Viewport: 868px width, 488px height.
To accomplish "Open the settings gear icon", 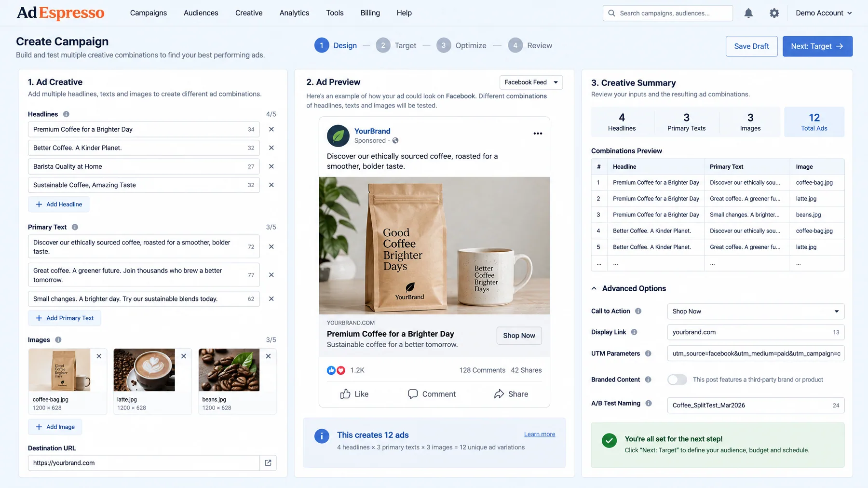I will tap(774, 13).
